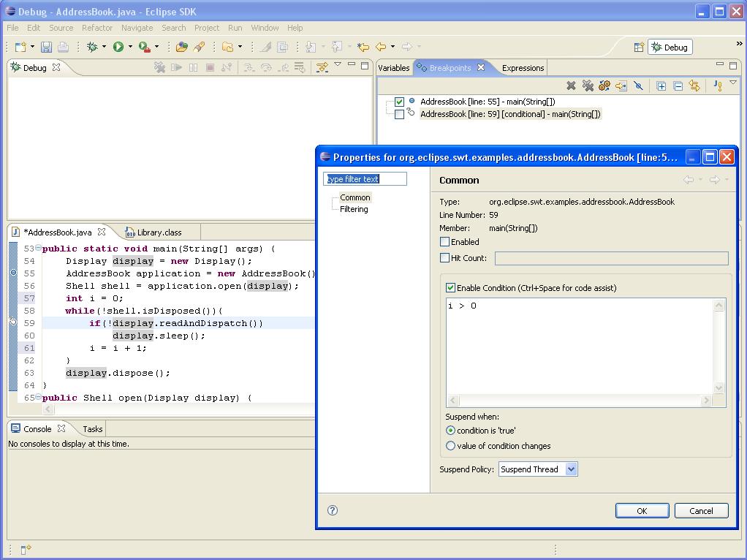
Task: Select the "value of condition changes" radio option
Action: coord(450,446)
